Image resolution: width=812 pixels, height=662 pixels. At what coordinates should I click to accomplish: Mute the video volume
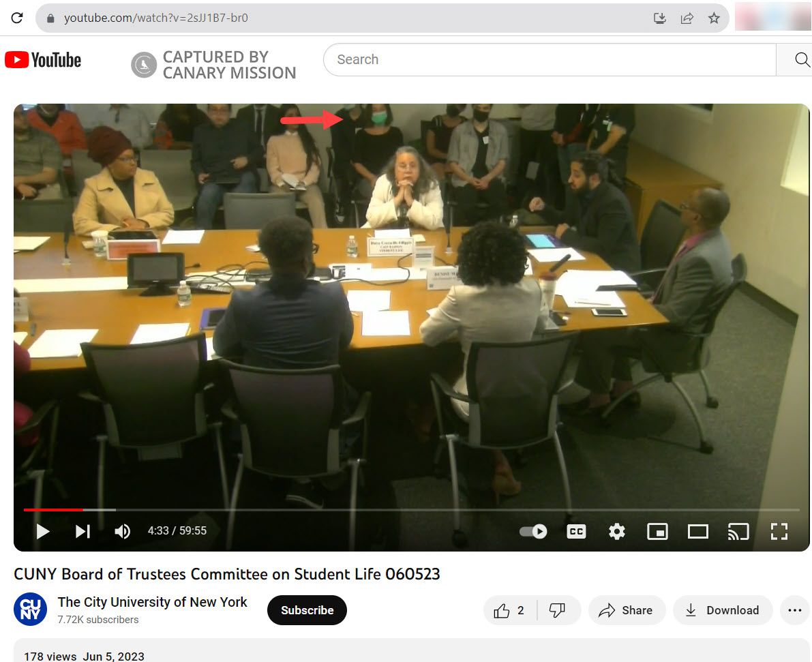123,531
